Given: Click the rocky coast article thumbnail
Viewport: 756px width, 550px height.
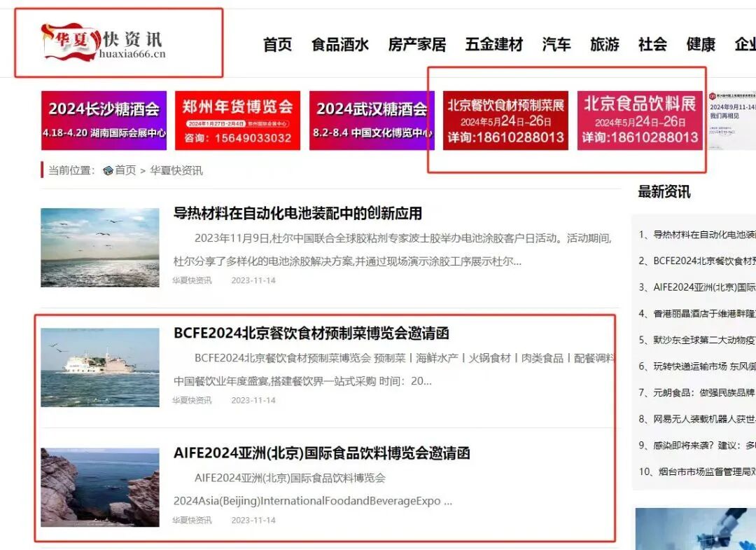Looking at the screenshot, I should [100, 487].
